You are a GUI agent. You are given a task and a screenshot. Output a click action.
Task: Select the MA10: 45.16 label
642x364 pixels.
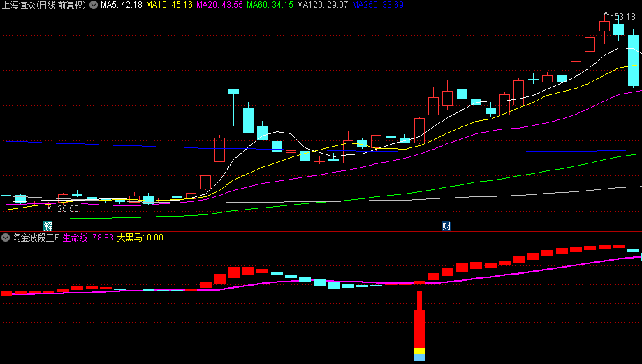point(170,5)
